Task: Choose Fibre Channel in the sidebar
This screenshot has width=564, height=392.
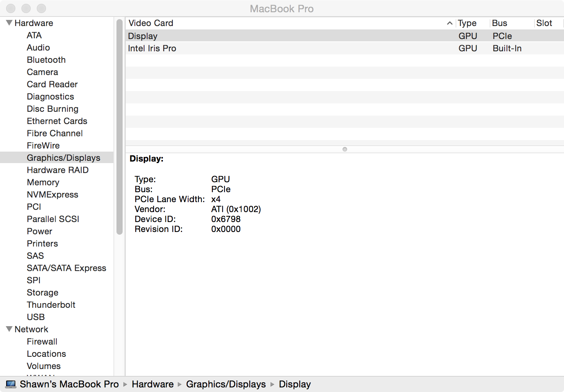Action: coord(55,133)
